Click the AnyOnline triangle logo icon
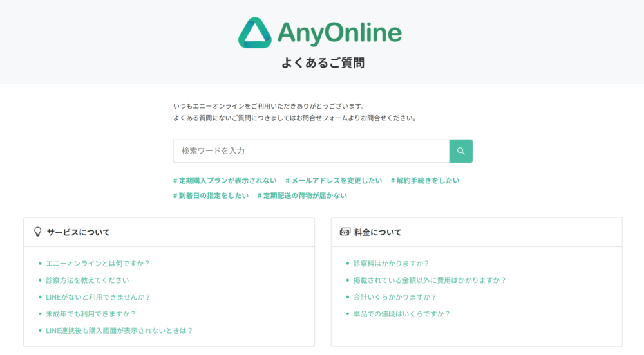 tap(254, 33)
